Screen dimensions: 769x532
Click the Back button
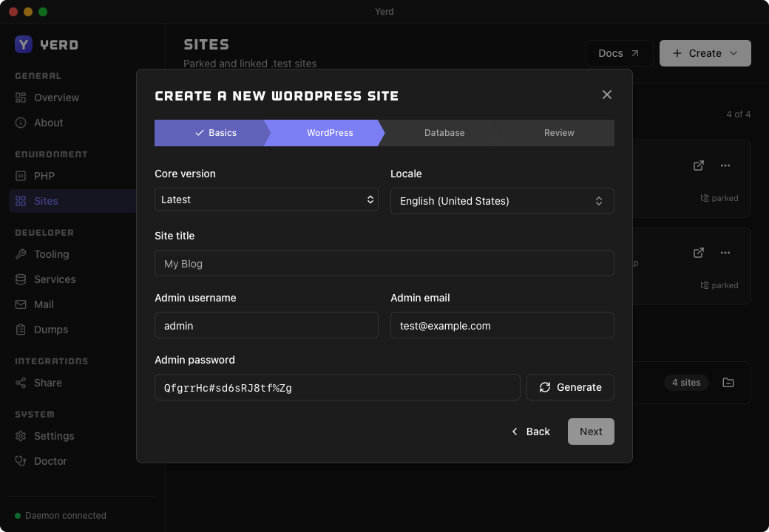tap(530, 432)
